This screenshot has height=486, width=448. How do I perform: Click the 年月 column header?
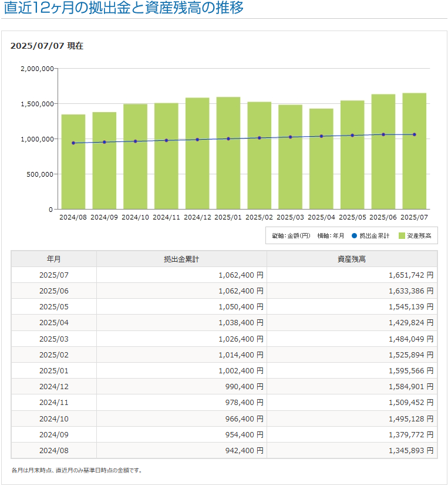pyautogui.click(x=53, y=259)
